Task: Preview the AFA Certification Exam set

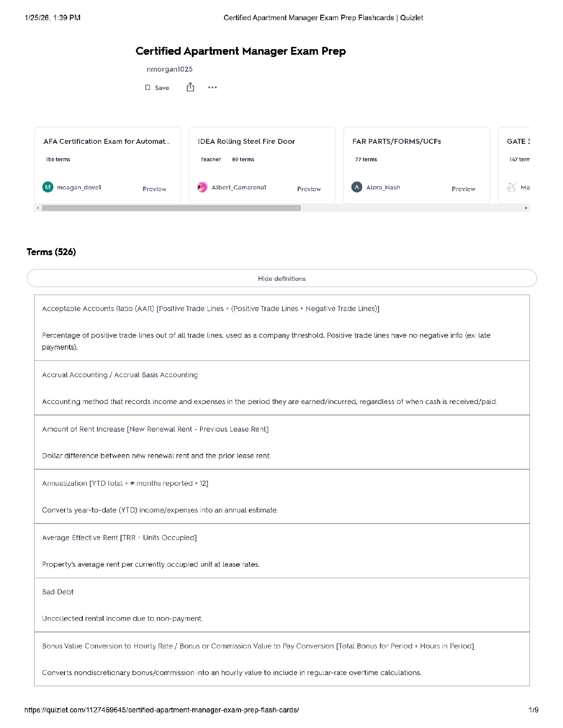Action: [154, 189]
